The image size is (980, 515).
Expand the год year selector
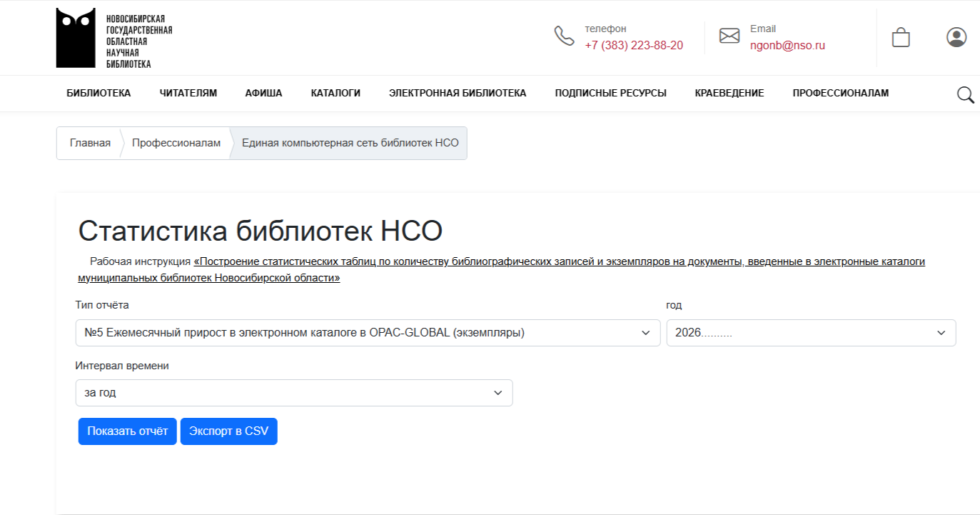point(810,333)
